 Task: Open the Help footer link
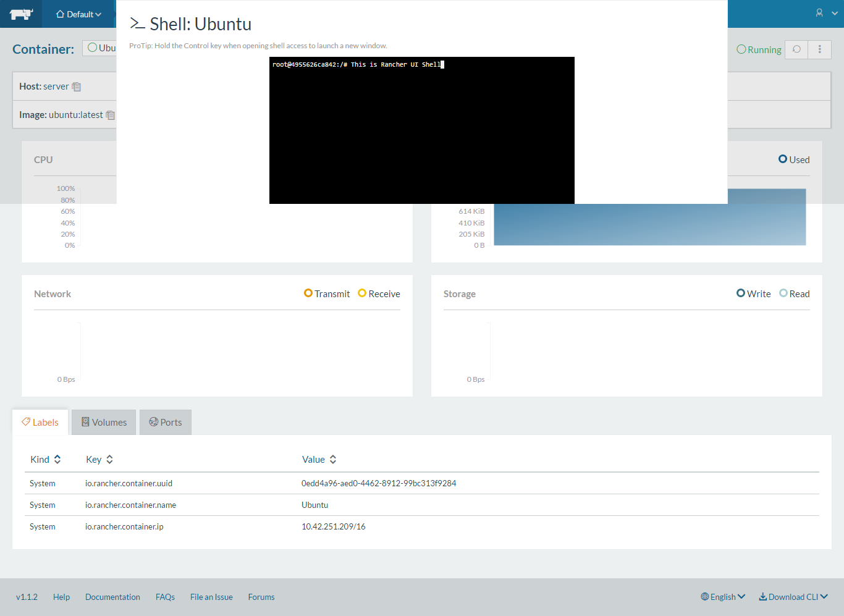tap(61, 597)
